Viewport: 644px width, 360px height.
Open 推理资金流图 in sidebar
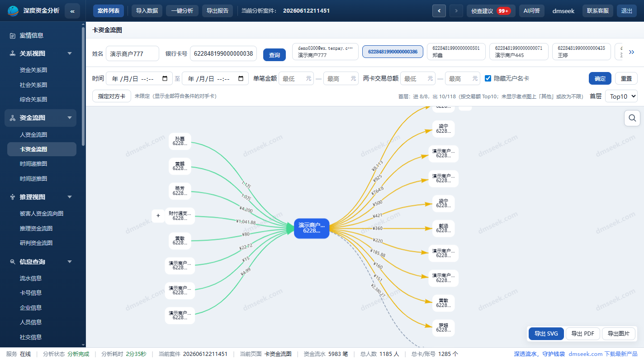coord(36,228)
